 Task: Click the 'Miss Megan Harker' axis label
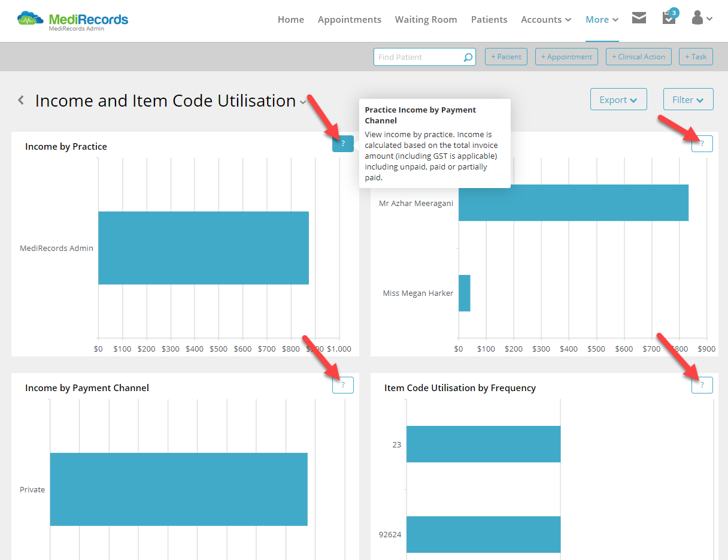coord(418,293)
